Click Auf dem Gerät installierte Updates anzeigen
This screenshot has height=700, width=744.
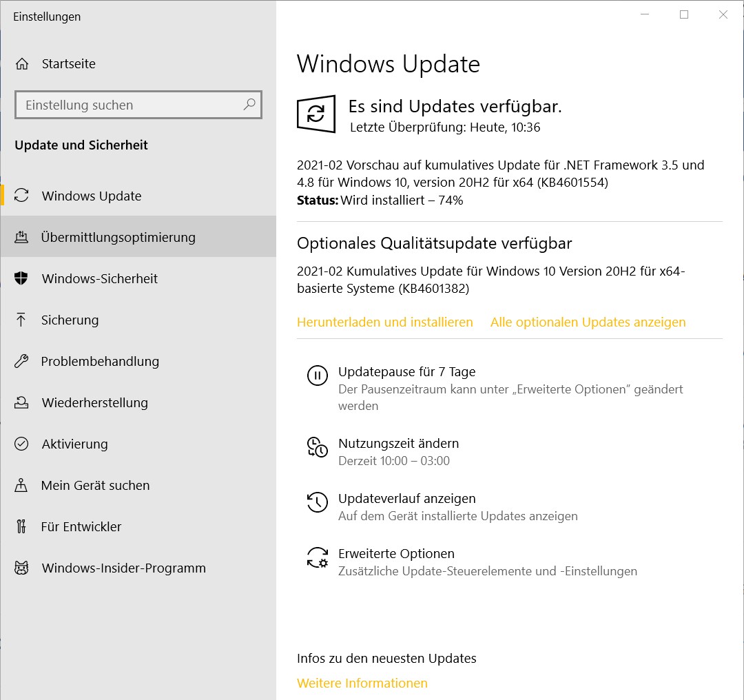pos(458,516)
